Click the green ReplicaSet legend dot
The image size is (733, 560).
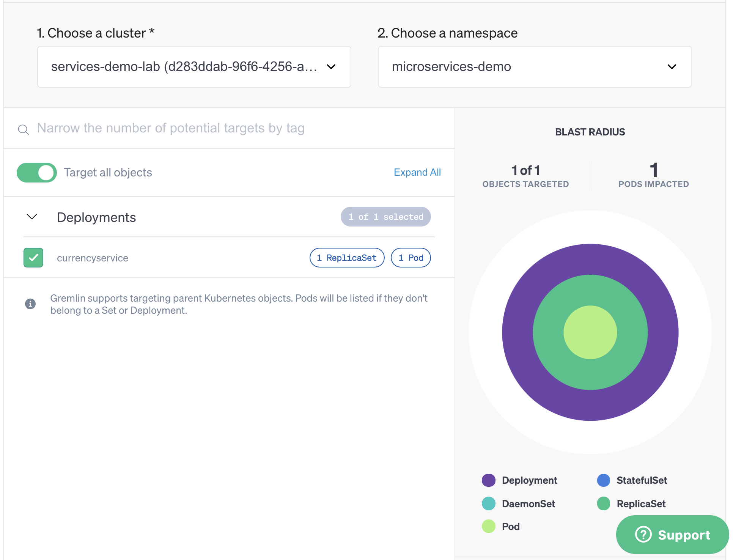tap(603, 503)
